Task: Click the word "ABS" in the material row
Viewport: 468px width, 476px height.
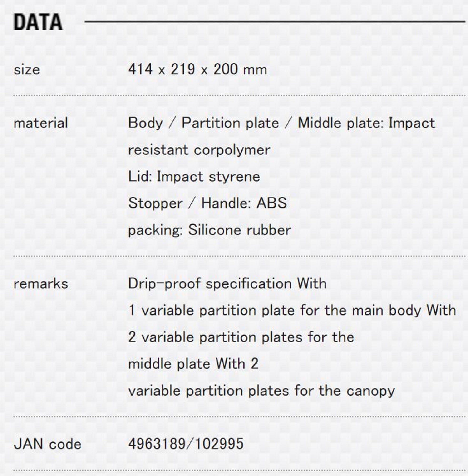Action: click(272, 203)
